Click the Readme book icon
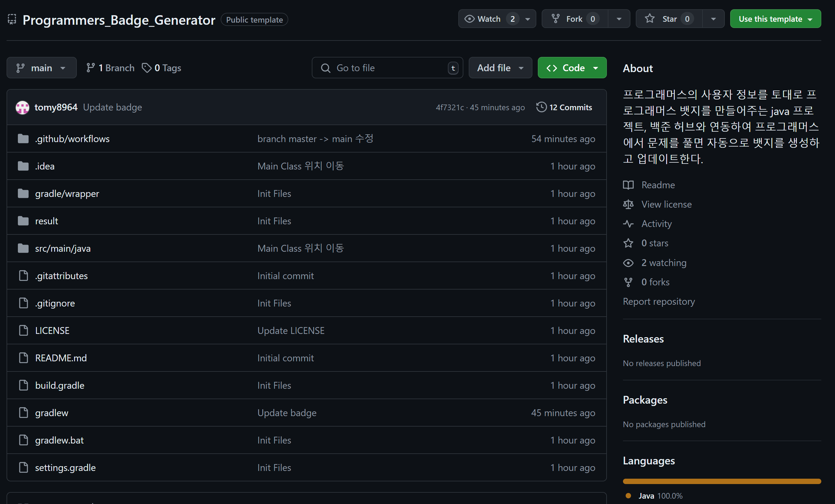 click(628, 185)
